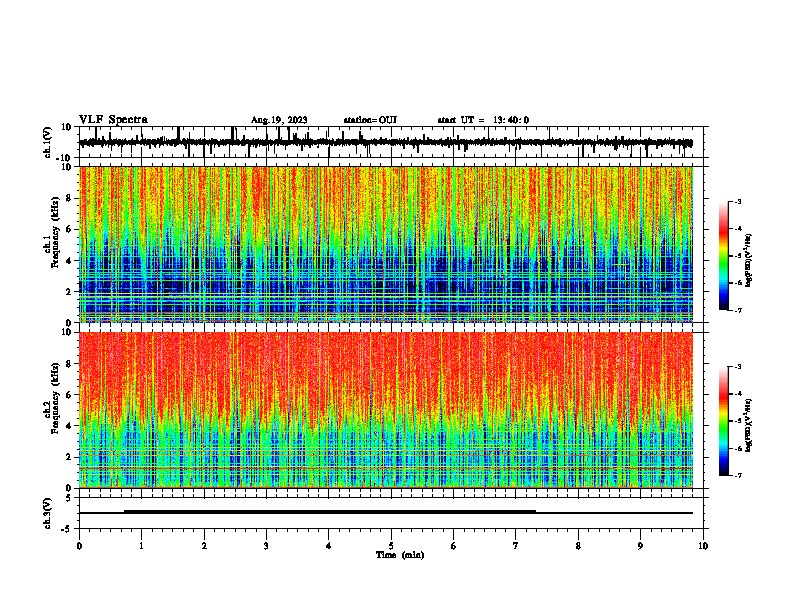
Task: Click the 'station=OUJ' header text
Action: pyautogui.click(x=370, y=120)
